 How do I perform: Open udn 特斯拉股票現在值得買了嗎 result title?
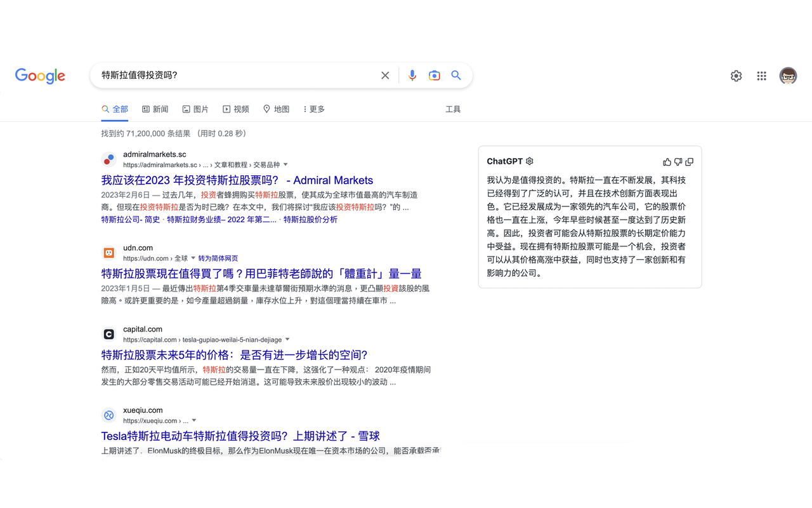261,274
